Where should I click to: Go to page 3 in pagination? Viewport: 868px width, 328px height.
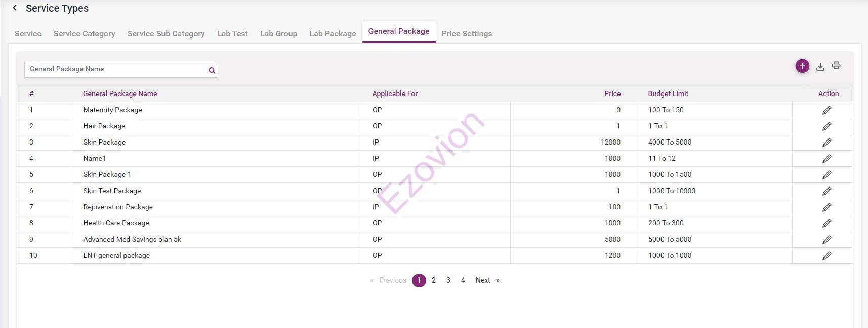(x=448, y=280)
